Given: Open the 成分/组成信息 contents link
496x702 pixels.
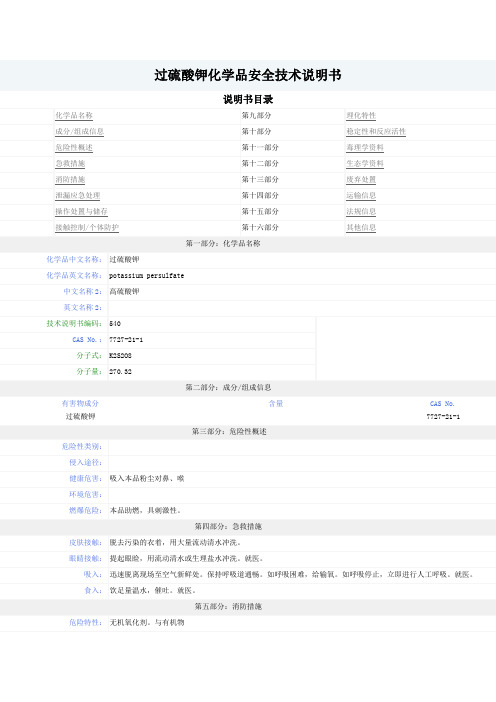Looking at the screenshot, I should pos(80,132).
